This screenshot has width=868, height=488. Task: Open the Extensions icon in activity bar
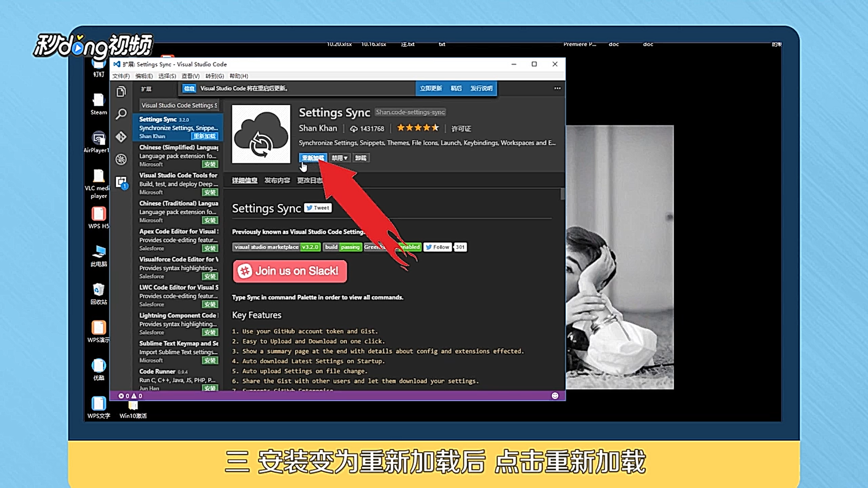(121, 182)
